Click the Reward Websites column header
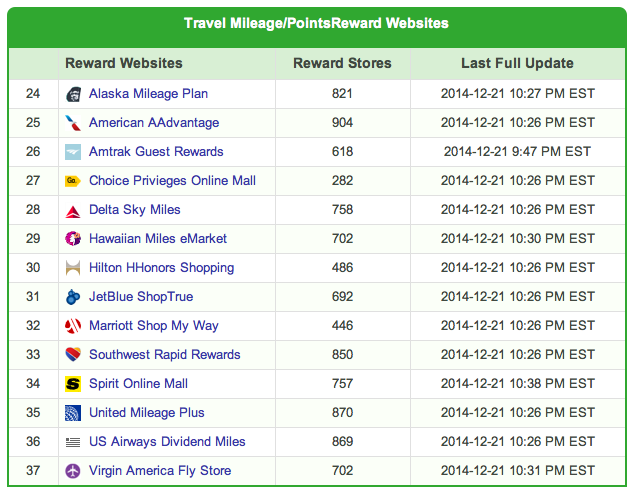This screenshot has height=499, width=635. tap(124, 64)
